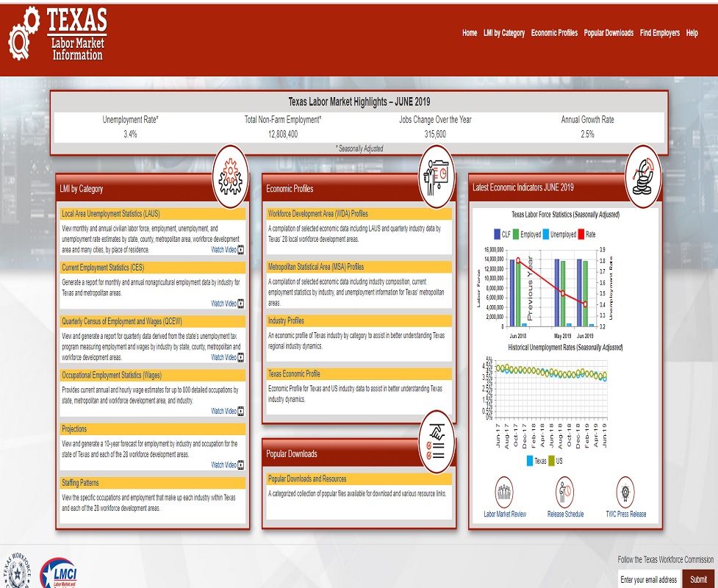Open the Texas Economic Profile link
The width and height of the screenshot is (718, 588).
[294, 373]
